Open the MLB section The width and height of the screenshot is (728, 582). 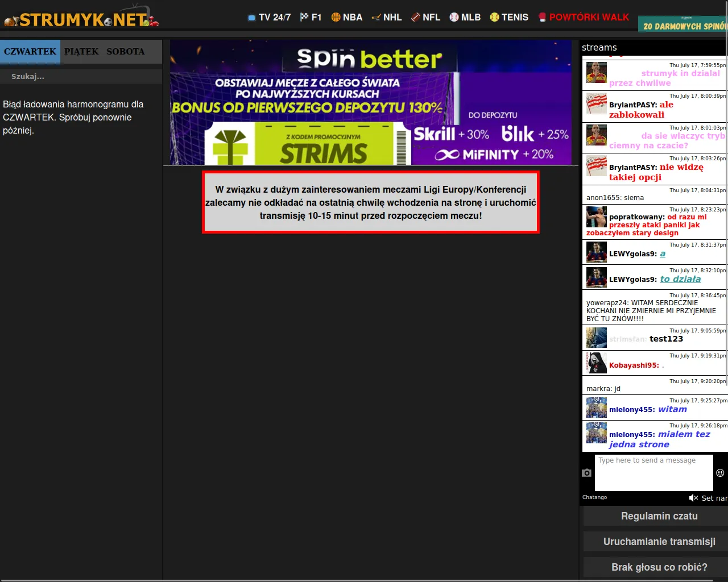point(471,18)
